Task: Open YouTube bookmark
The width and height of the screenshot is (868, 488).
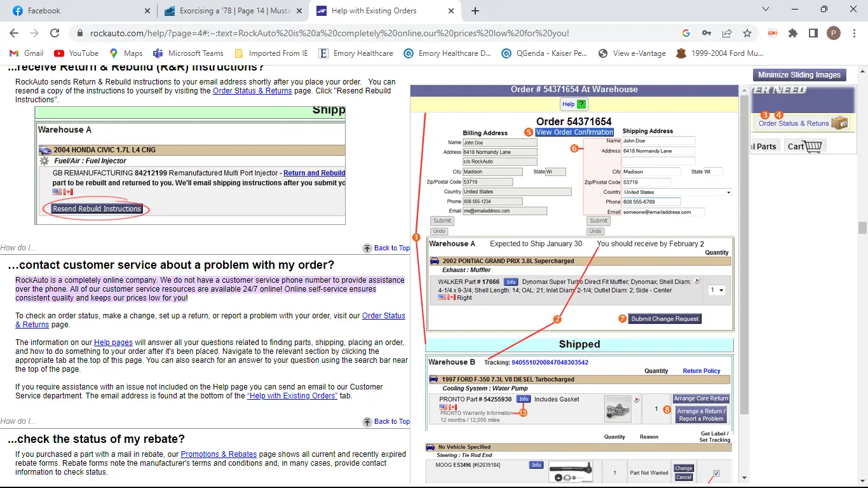Action: coord(76,53)
